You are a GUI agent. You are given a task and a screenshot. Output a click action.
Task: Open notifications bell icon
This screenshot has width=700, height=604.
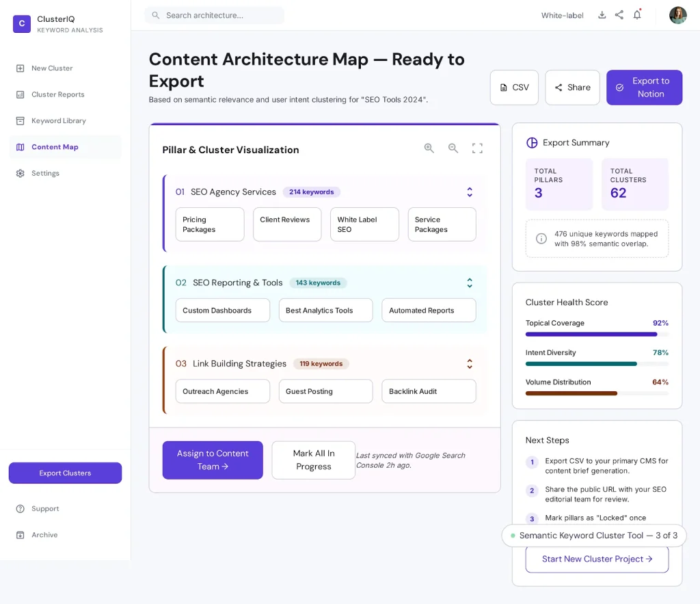637,15
